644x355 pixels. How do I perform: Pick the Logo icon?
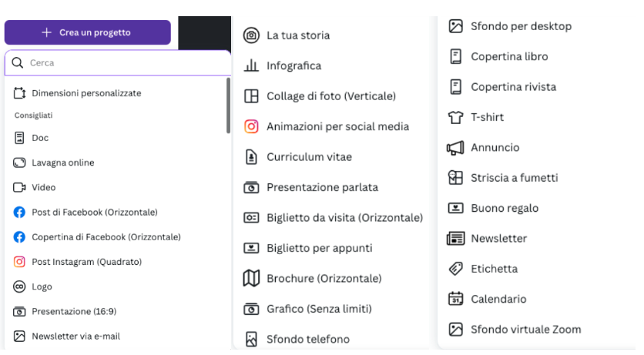point(19,286)
